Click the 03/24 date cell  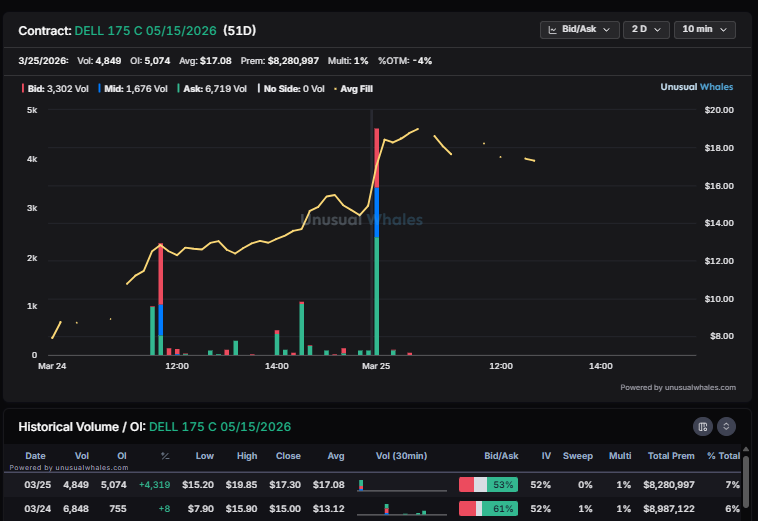[x=38, y=508]
